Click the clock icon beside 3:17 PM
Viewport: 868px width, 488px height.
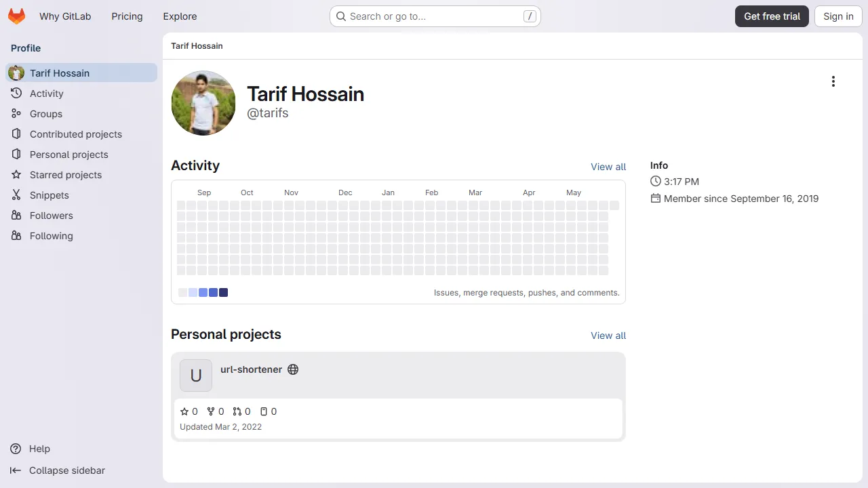click(656, 182)
